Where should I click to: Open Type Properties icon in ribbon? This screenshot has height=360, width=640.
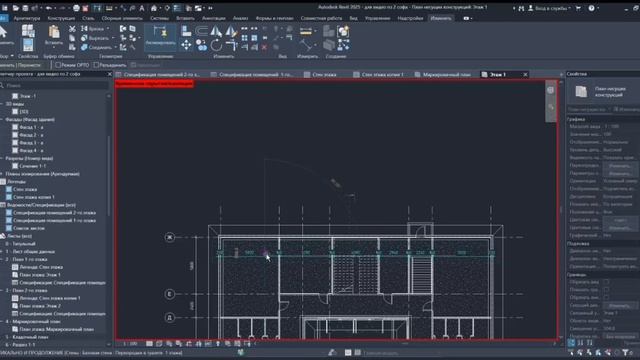[28, 31]
